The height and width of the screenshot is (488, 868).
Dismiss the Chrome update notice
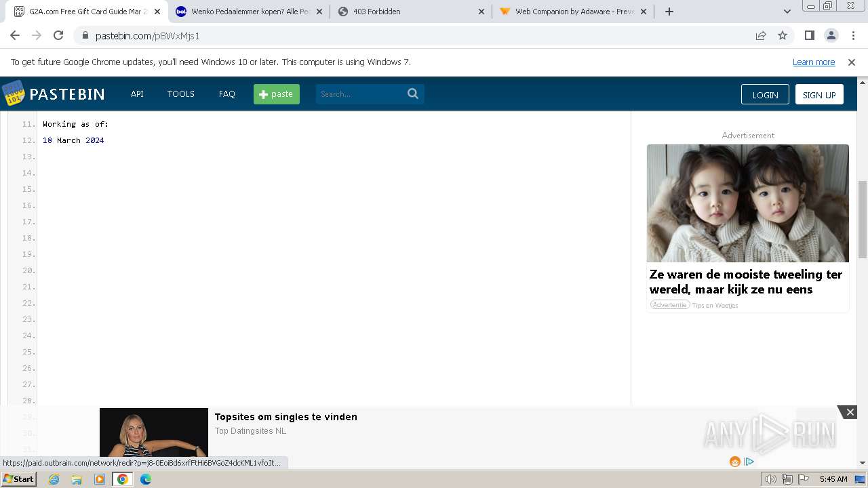point(852,62)
